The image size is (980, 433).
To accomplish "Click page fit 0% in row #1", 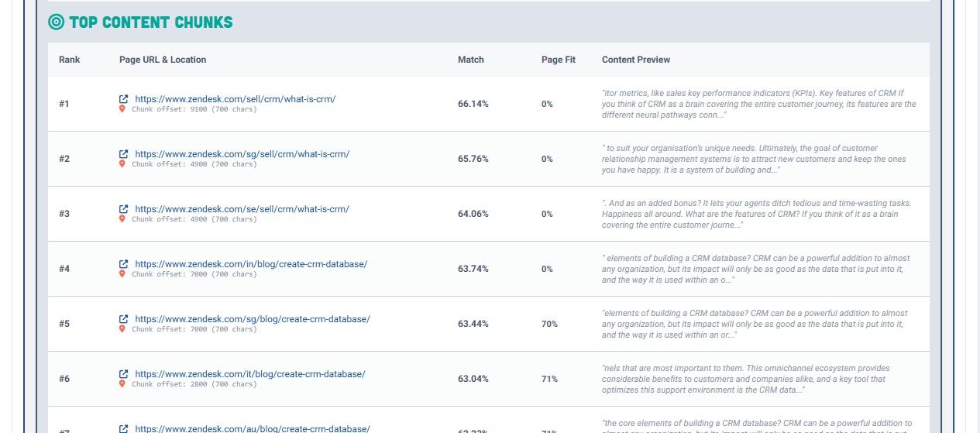I will tap(547, 104).
